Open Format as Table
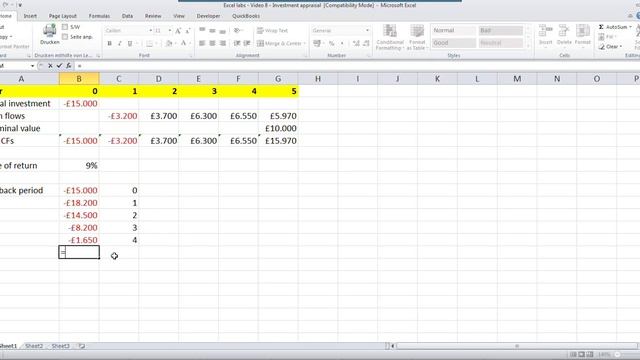The height and width of the screenshot is (360, 640). coord(417,37)
